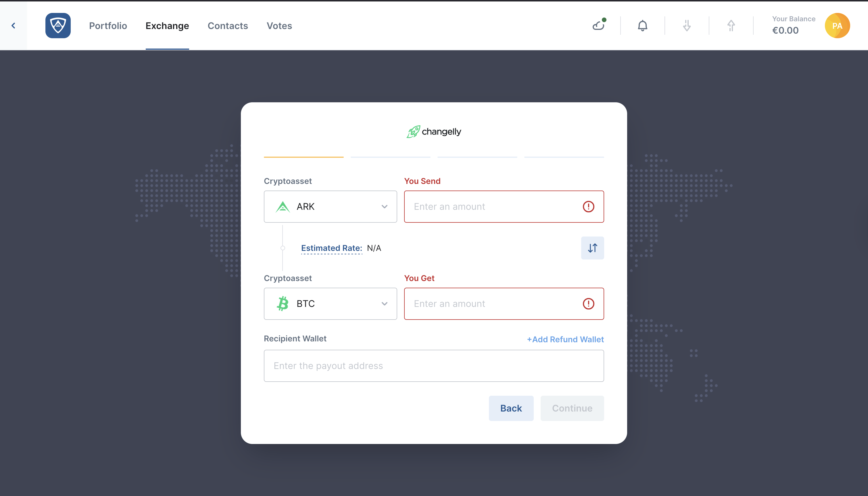Click the Cryptoasset label above BTC

click(288, 278)
